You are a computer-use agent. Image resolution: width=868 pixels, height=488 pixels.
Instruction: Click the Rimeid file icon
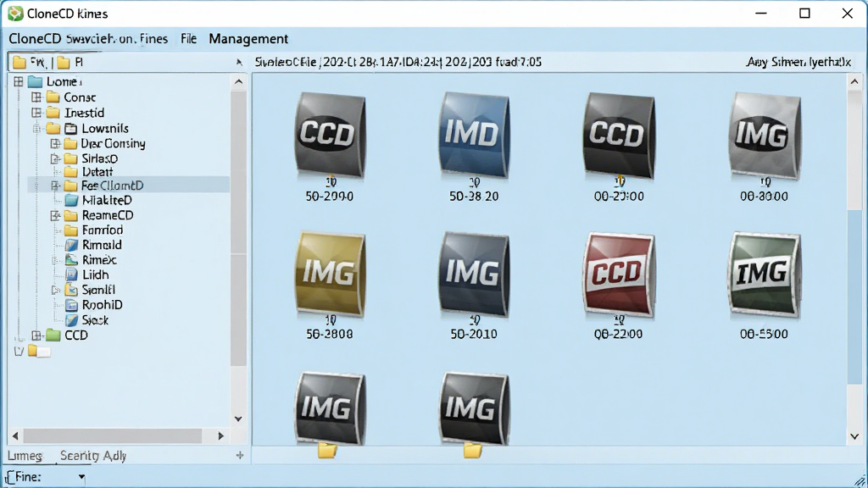point(71,245)
